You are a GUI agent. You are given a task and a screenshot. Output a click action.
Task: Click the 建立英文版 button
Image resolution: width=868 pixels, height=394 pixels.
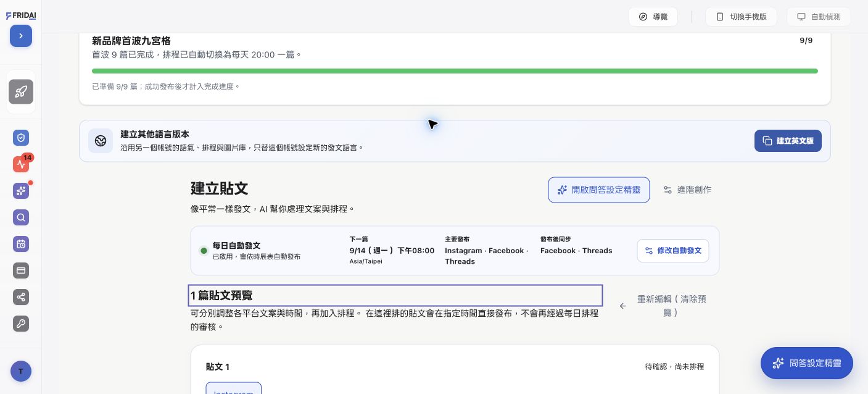point(788,141)
